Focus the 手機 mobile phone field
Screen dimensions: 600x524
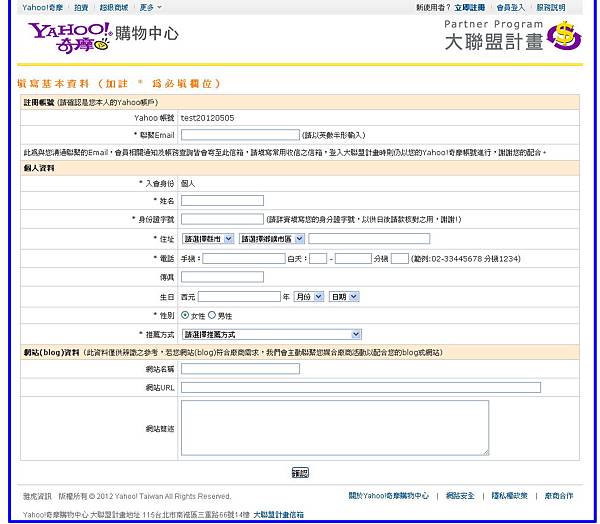point(244,259)
